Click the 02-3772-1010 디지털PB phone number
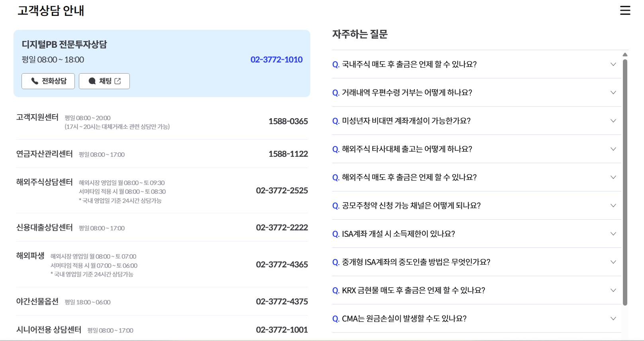Viewport: 644px width, 341px height. click(x=276, y=60)
